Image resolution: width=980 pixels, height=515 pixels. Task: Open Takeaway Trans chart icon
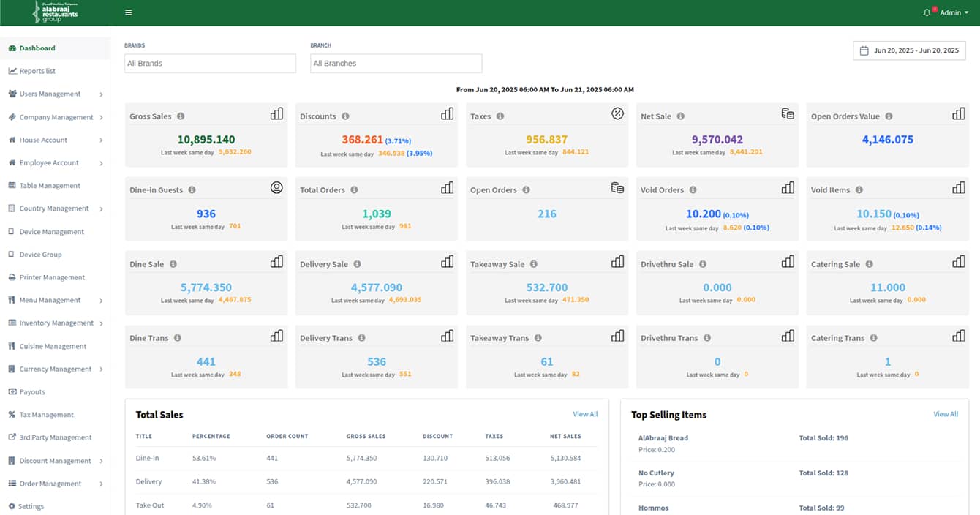(617, 335)
